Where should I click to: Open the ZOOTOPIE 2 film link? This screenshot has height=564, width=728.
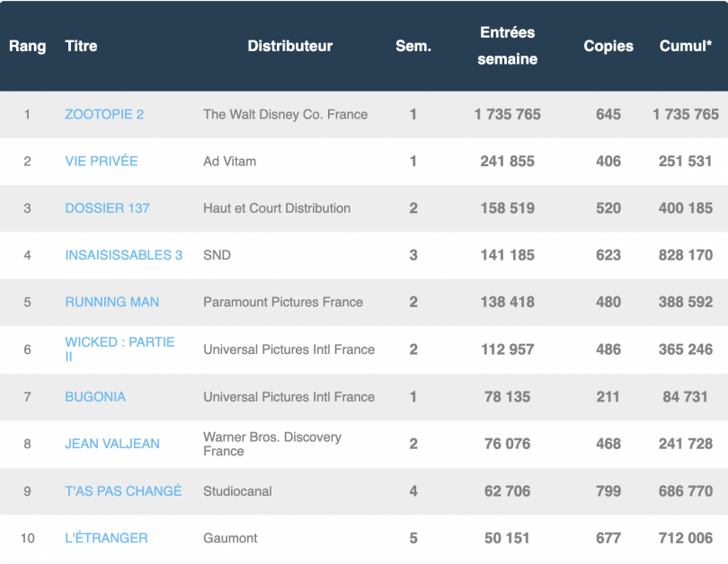pyautogui.click(x=104, y=114)
